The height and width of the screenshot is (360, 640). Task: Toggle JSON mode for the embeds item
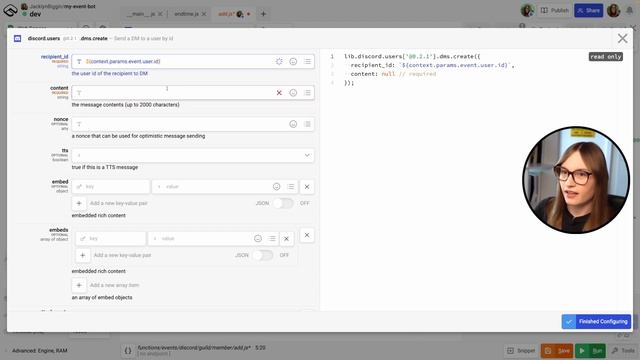click(263, 255)
